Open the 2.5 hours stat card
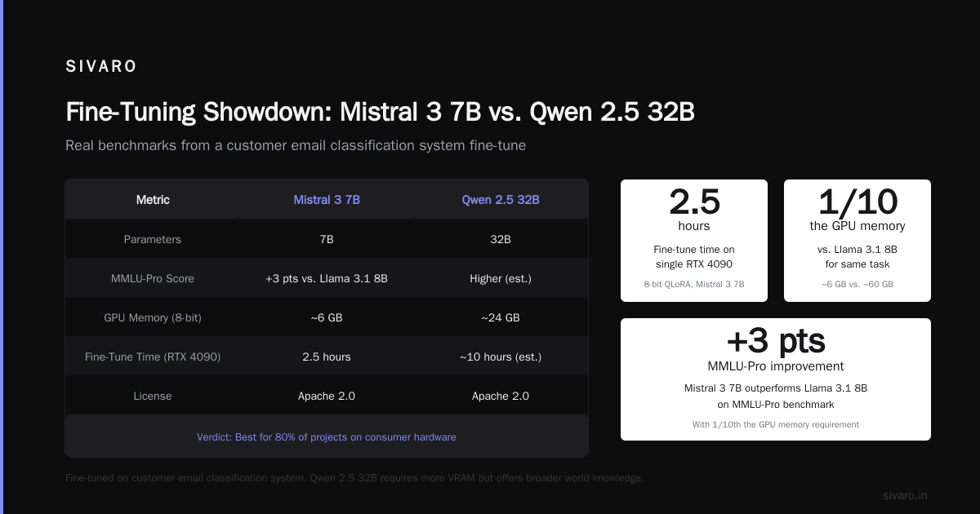 (694, 241)
